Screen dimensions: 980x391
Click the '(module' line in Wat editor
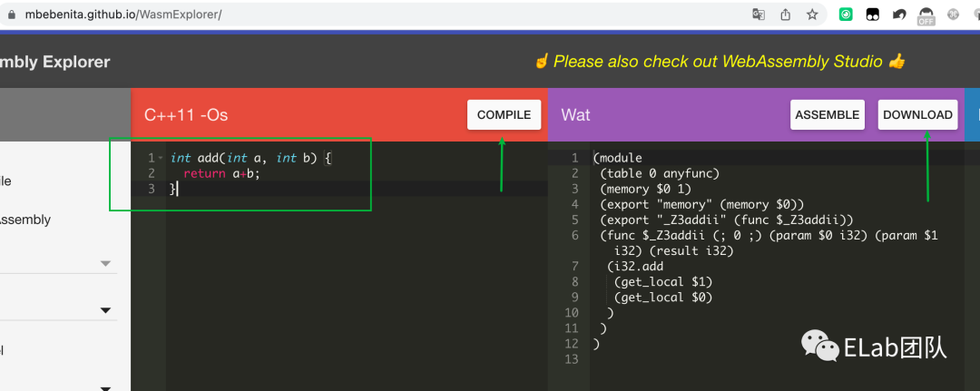618,158
